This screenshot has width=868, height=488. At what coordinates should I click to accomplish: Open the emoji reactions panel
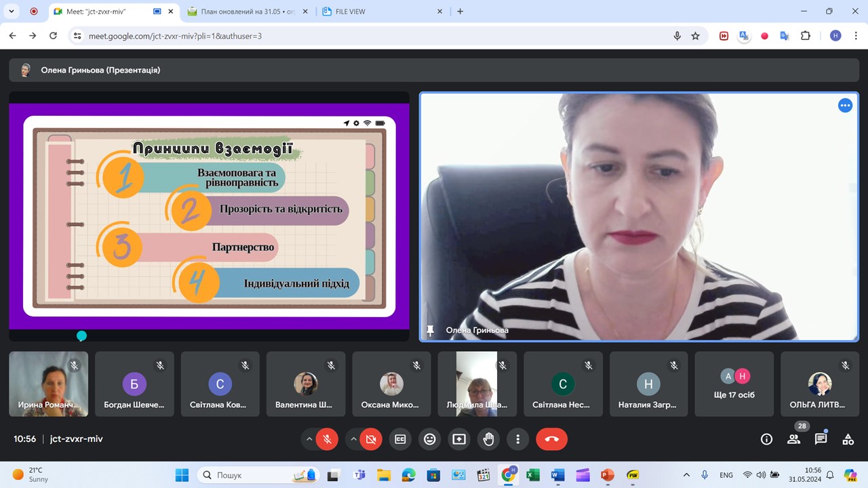click(x=430, y=439)
